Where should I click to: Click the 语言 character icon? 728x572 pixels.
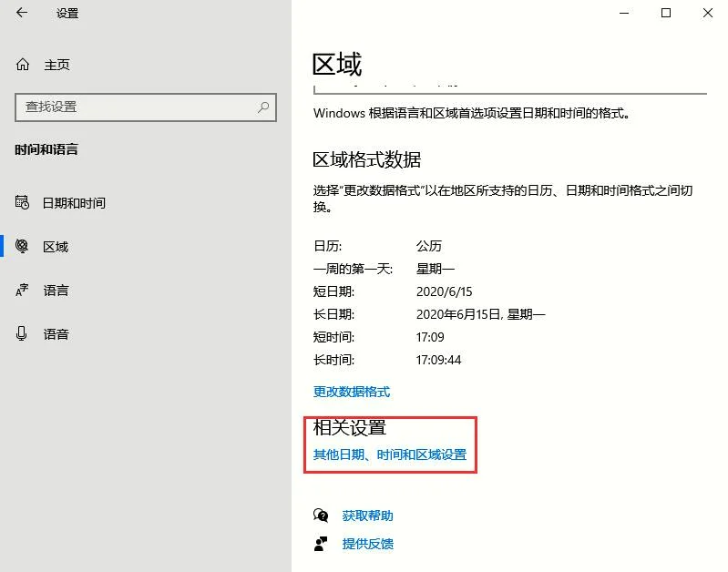[22, 291]
